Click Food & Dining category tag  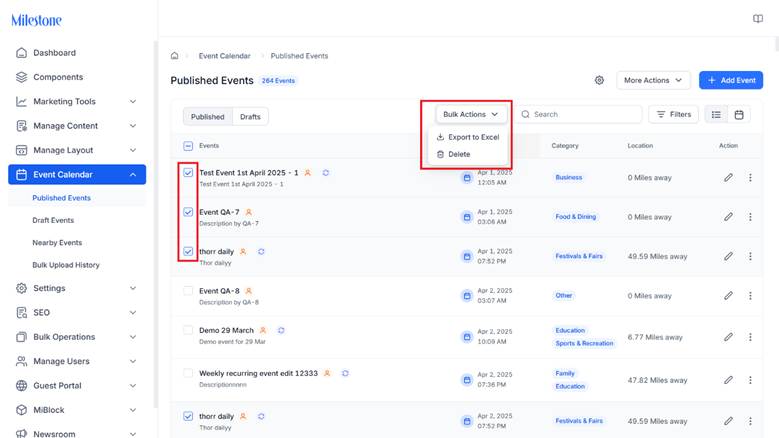click(575, 217)
